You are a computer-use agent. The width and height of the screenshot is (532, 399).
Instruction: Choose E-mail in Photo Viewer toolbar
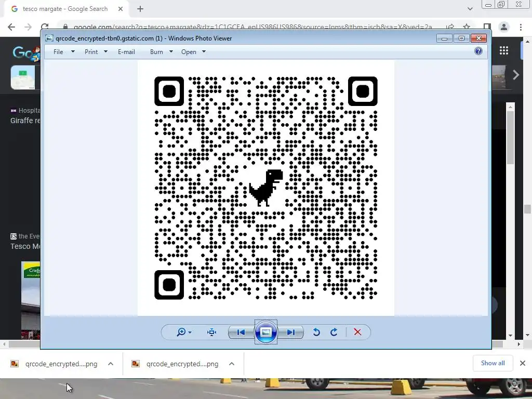point(126,52)
